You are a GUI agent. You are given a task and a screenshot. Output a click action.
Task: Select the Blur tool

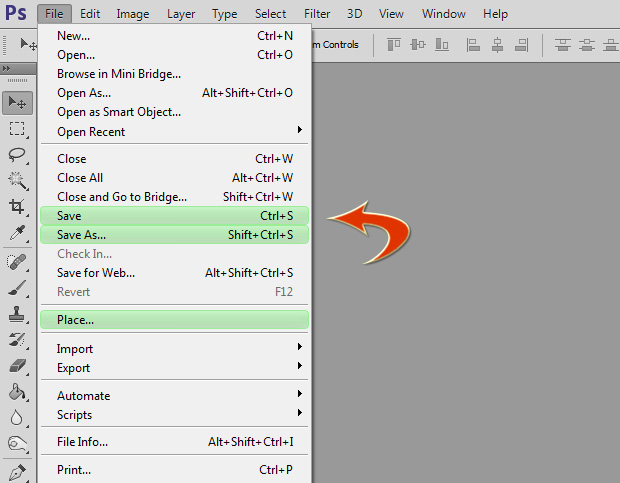click(17, 418)
